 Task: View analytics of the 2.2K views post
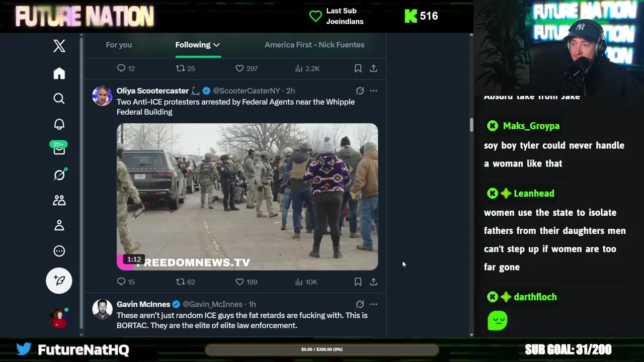click(307, 68)
